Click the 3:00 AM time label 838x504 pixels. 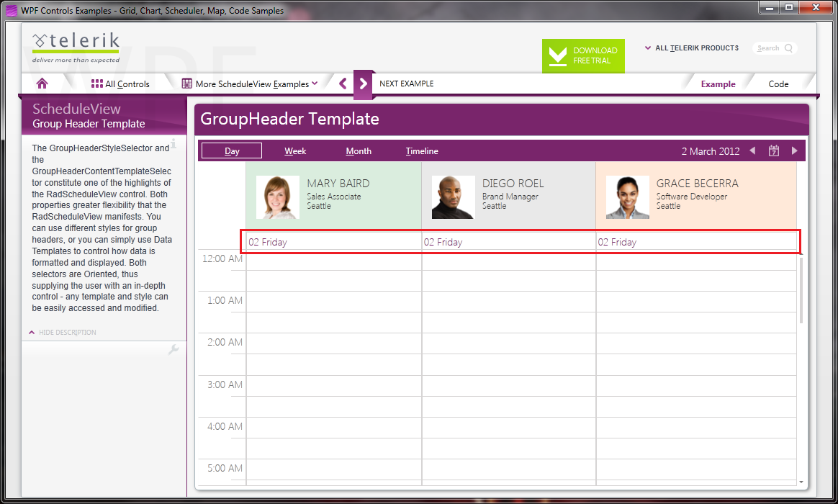tap(225, 384)
